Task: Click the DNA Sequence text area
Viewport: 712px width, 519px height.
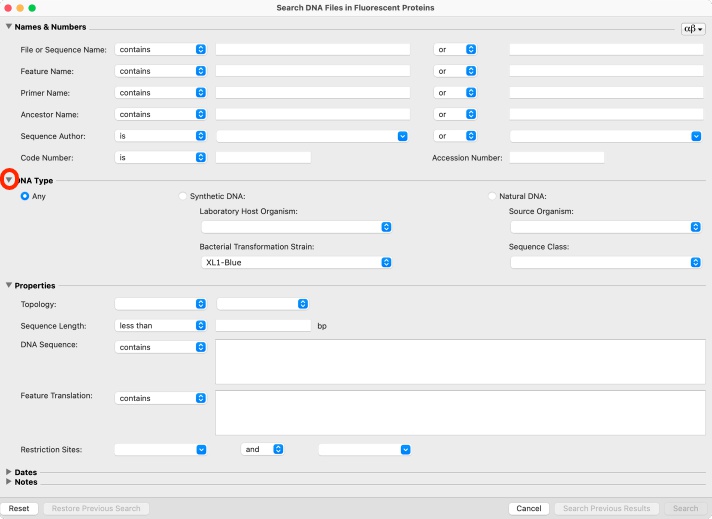Action: 460,362
